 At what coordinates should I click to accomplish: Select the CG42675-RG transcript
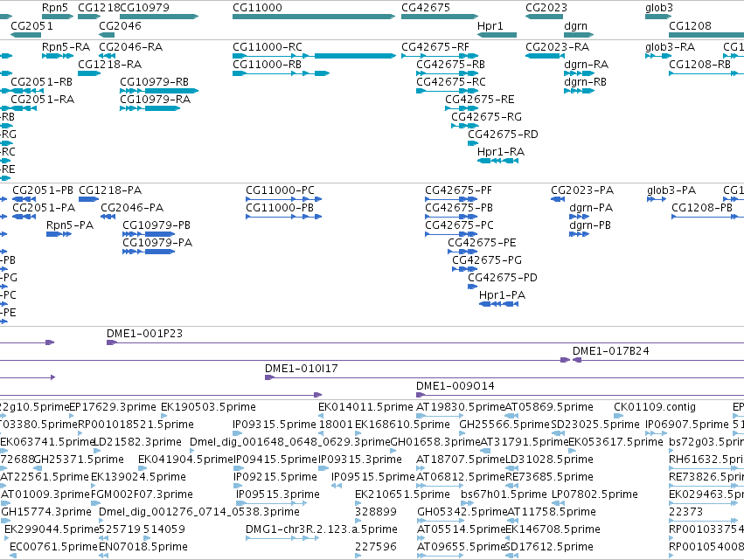tap(465, 126)
